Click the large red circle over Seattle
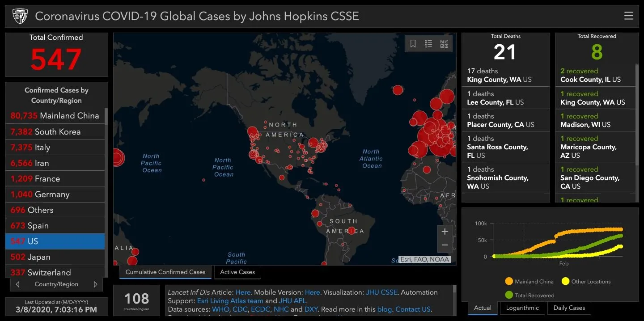Screen dimensions: 644x321 pyautogui.click(x=252, y=131)
